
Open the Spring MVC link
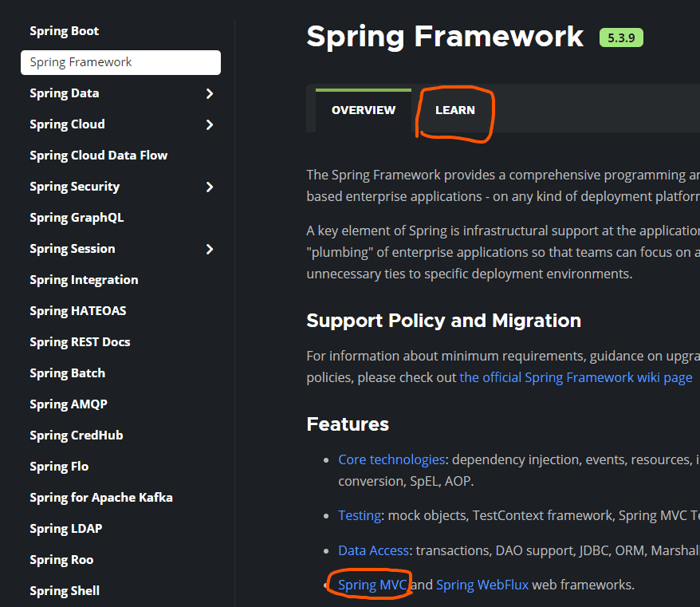click(372, 585)
